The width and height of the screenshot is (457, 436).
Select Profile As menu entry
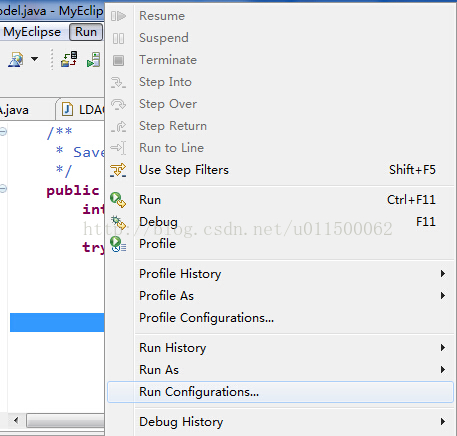coord(280,296)
